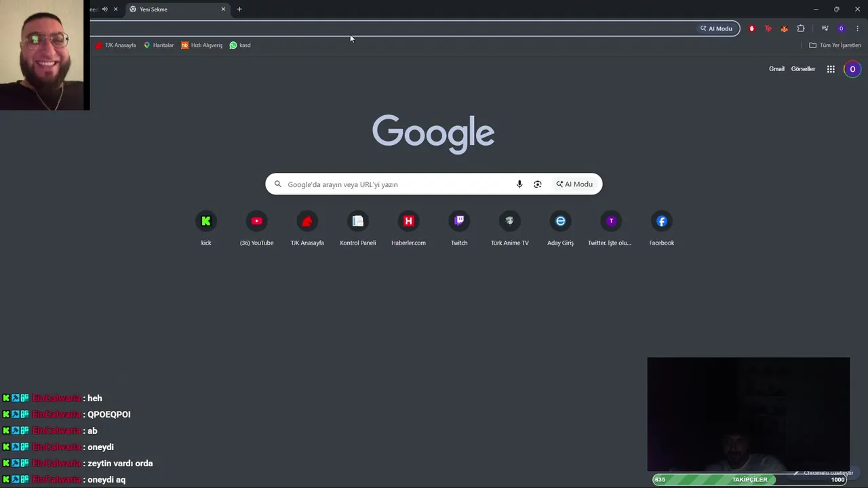The height and width of the screenshot is (488, 868).
Task: Click the Google search box
Action: (x=434, y=184)
